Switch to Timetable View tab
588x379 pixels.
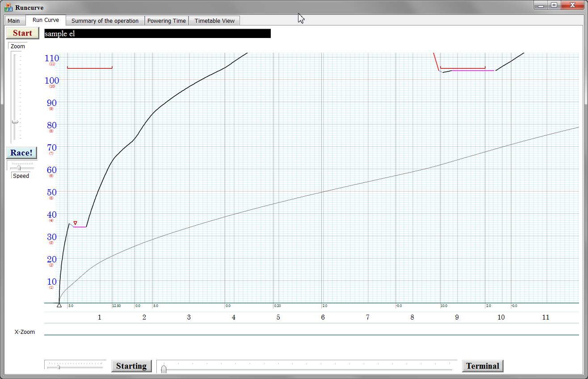pos(214,21)
